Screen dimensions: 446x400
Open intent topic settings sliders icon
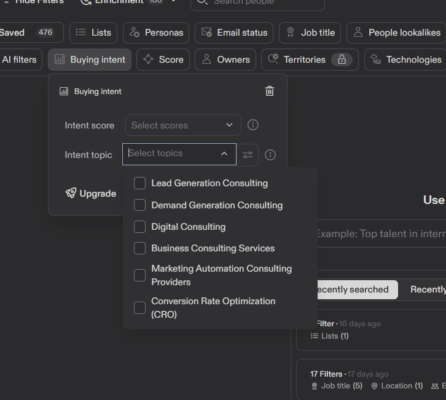click(x=248, y=155)
